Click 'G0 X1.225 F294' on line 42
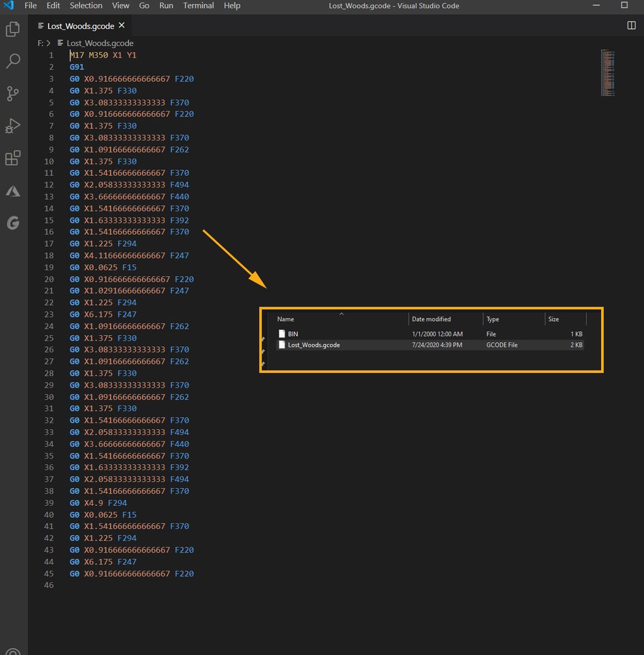This screenshot has width=644, height=655. [103, 538]
